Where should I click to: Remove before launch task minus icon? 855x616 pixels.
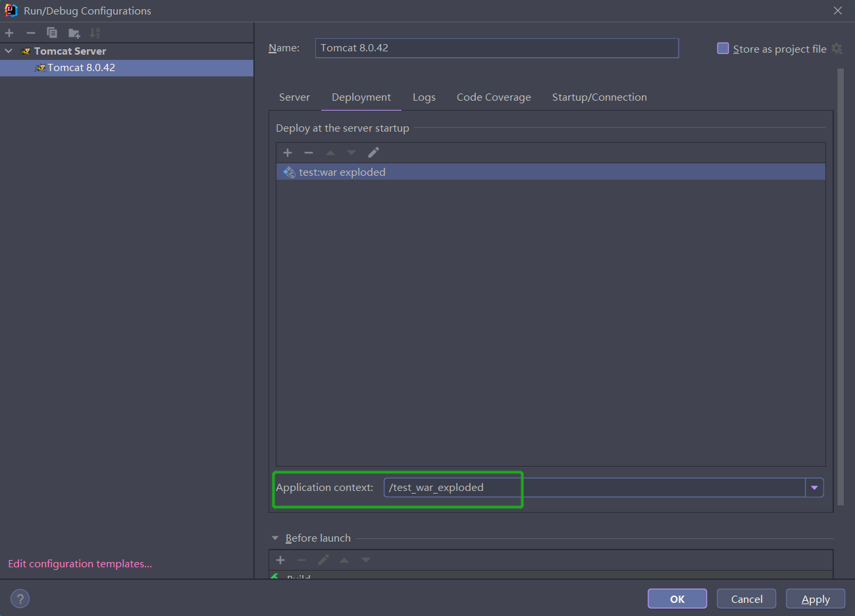coord(301,560)
